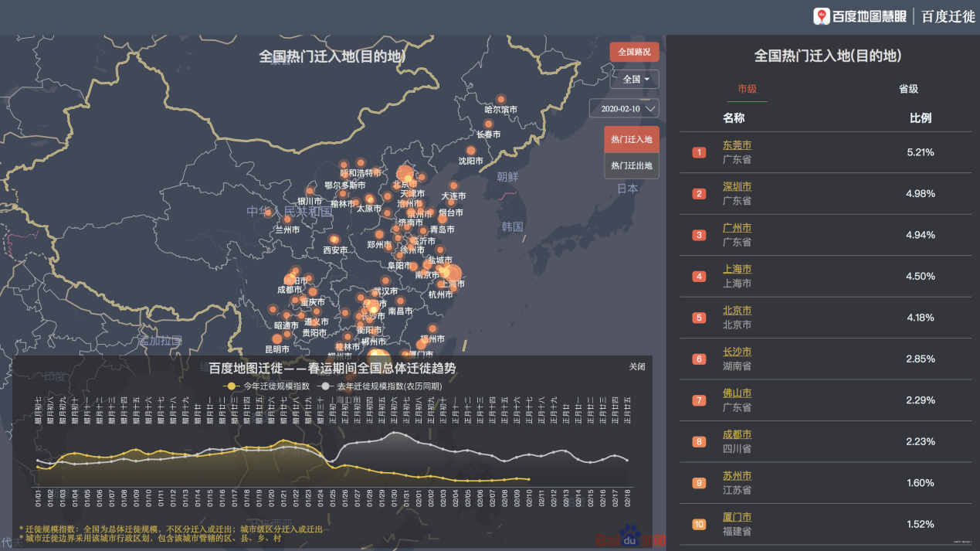Viewport: 980px width, 551px height.
Task: Click rank badge 8 beside 成都市
Action: 700,441
